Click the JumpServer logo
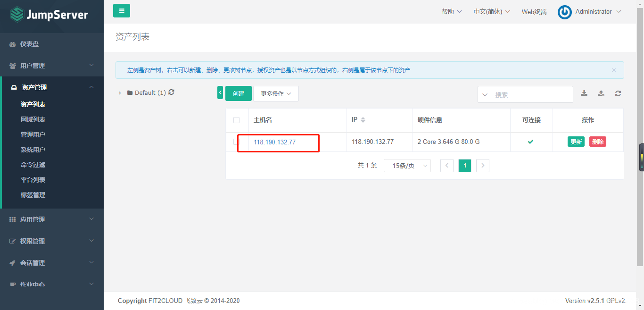Screen dimensions: 644x310 [x=49, y=15]
